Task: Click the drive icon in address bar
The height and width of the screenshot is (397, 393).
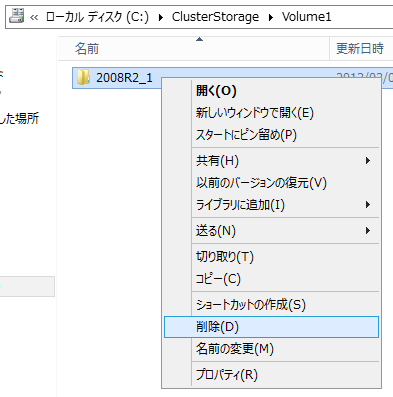Action: tap(16, 16)
